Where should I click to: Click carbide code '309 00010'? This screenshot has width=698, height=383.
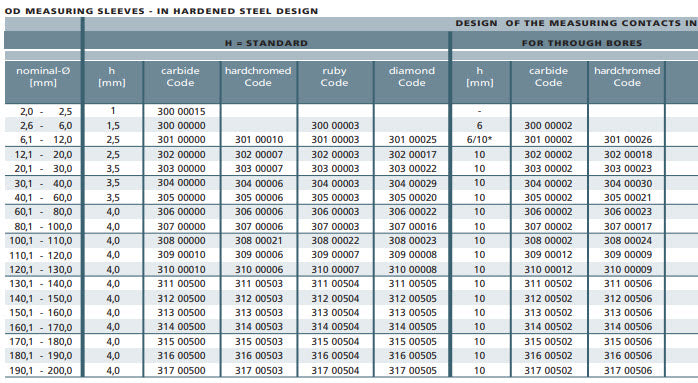(181, 255)
